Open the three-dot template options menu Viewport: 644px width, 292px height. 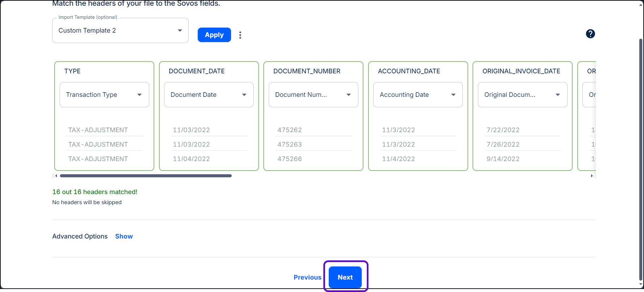240,35
